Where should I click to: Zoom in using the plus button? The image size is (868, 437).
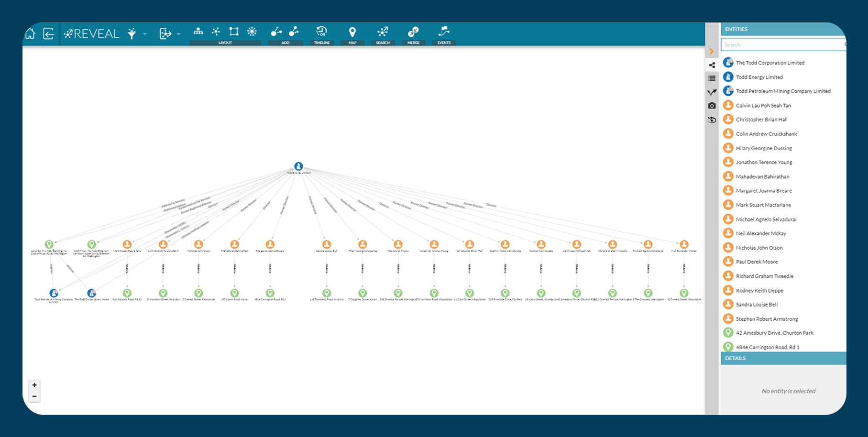coord(34,385)
